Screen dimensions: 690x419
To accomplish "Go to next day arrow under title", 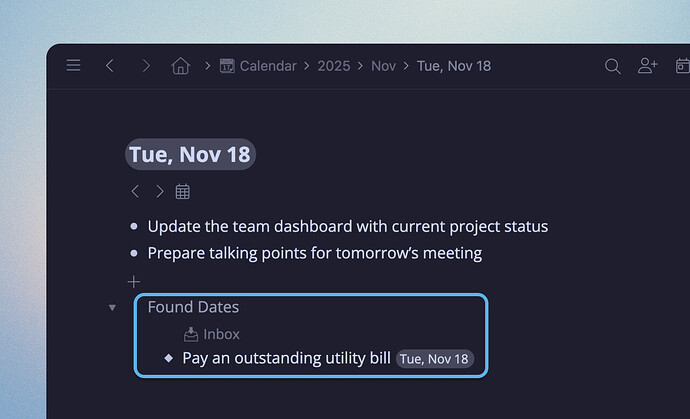I will (x=159, y=191).
